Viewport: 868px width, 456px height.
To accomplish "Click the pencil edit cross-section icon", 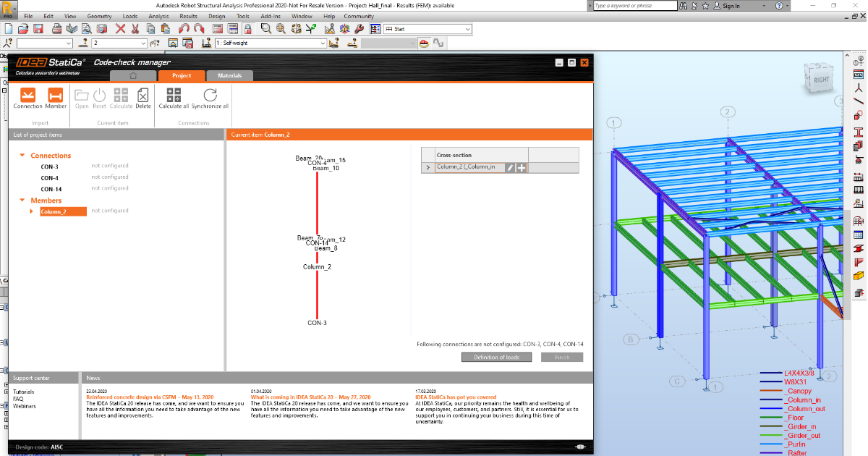I will (x=509, y=167).
